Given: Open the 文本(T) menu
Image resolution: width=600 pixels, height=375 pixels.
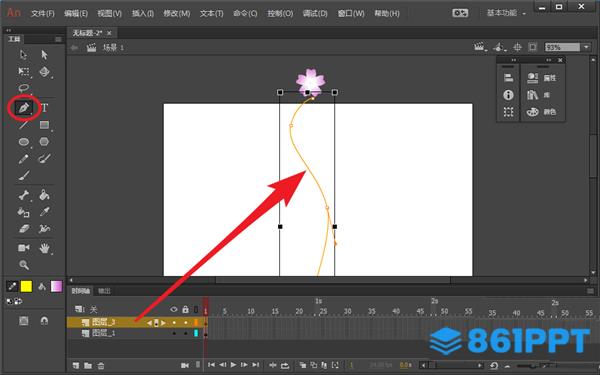Looking at the screenshot, I should (212, 13).
